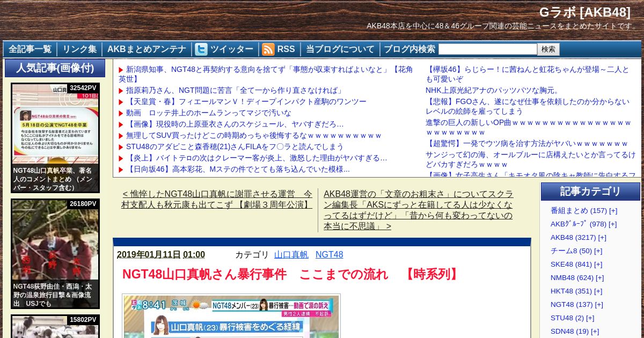Click the 2019年01月11日 01:00 date stamp

pos(161,255)
